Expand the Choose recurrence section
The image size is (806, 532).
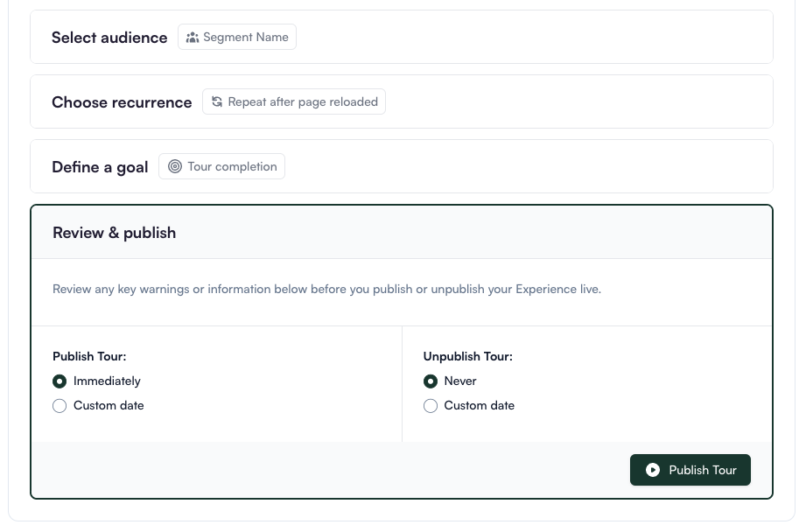[402, 101]
